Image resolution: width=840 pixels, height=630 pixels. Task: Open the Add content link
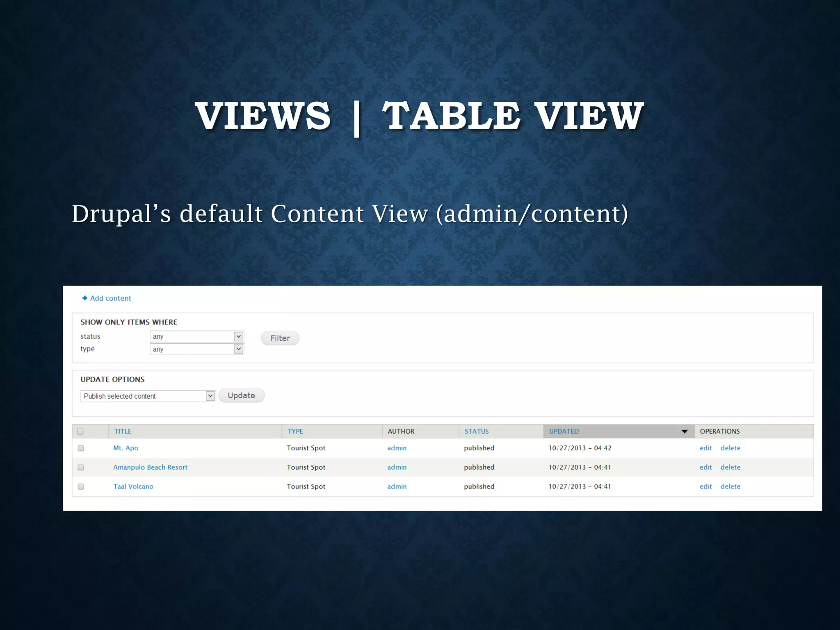click(110, 298)
